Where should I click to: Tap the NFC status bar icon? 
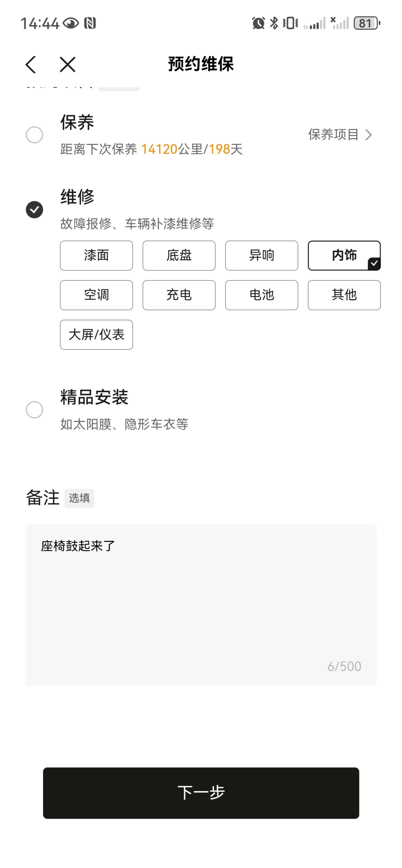pyautogui.click(x=90, y=23)
